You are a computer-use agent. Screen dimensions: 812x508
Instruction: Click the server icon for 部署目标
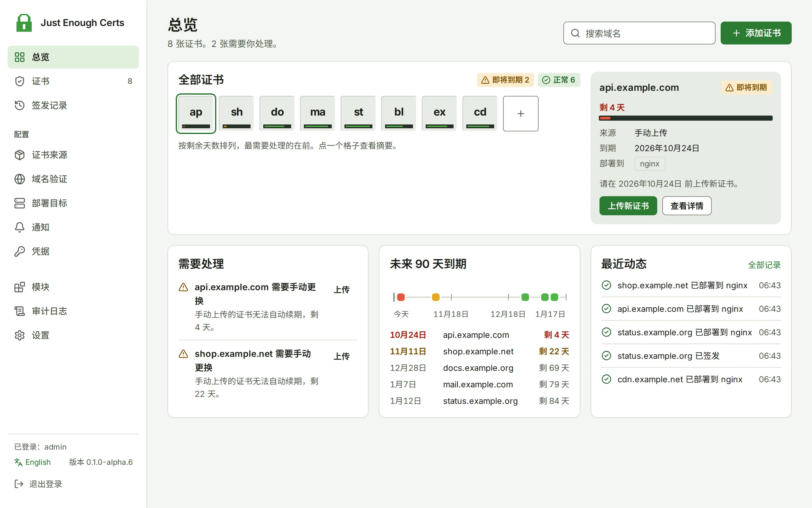[x=19, y=203]
